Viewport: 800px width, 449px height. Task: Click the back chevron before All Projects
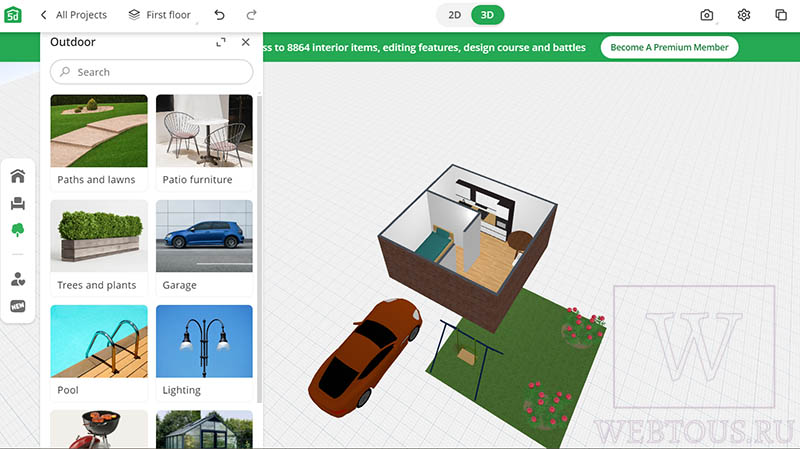[44, 15]
